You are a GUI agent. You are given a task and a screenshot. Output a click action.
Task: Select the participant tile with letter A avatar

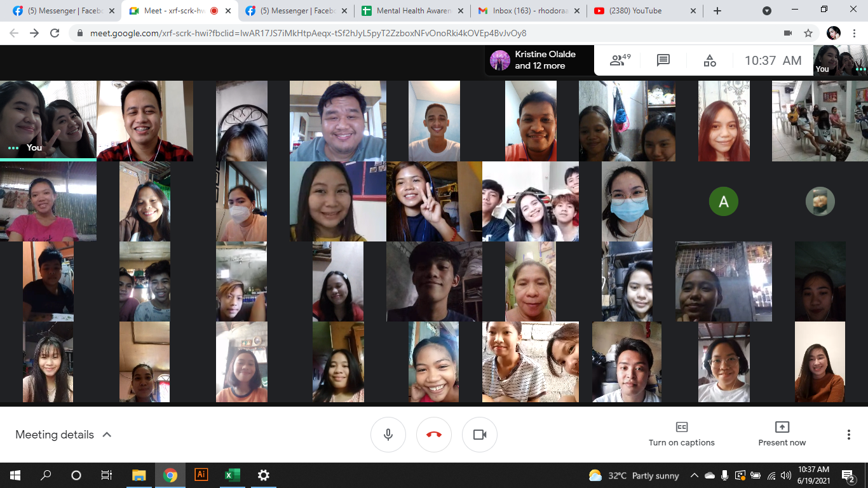pyautogui.click(x=723, y=201)
